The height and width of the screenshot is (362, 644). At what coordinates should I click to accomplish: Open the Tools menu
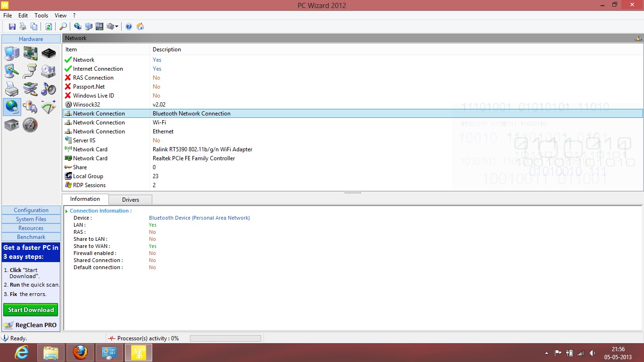pyautogui.click(x=41, y=16)
